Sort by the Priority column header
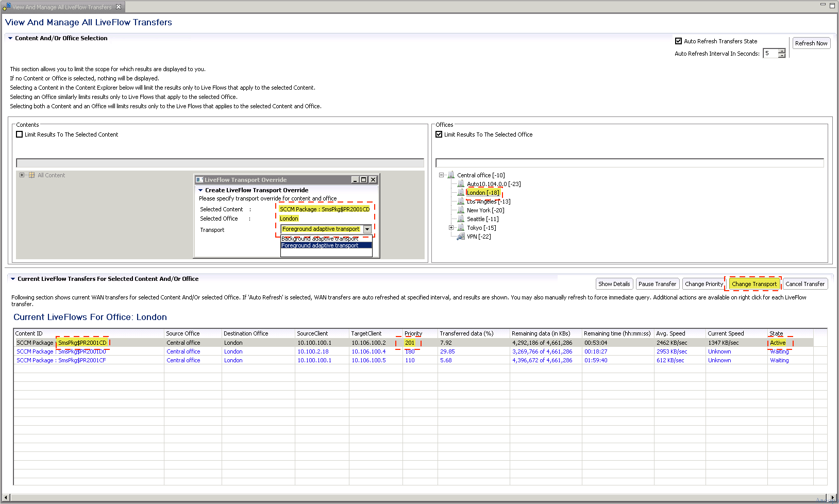Screen dimensions: 839x504 tap(420, 333)
